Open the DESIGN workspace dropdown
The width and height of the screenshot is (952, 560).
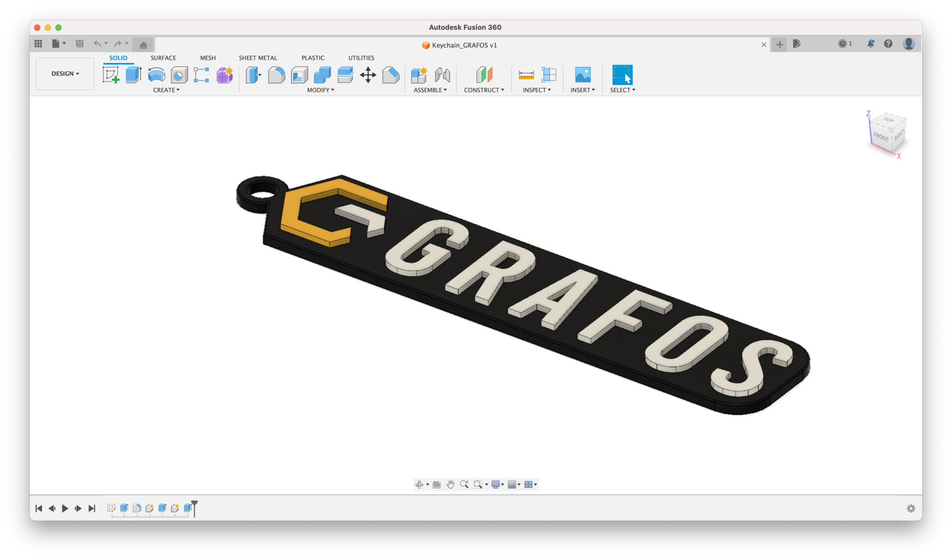point(65,74)
